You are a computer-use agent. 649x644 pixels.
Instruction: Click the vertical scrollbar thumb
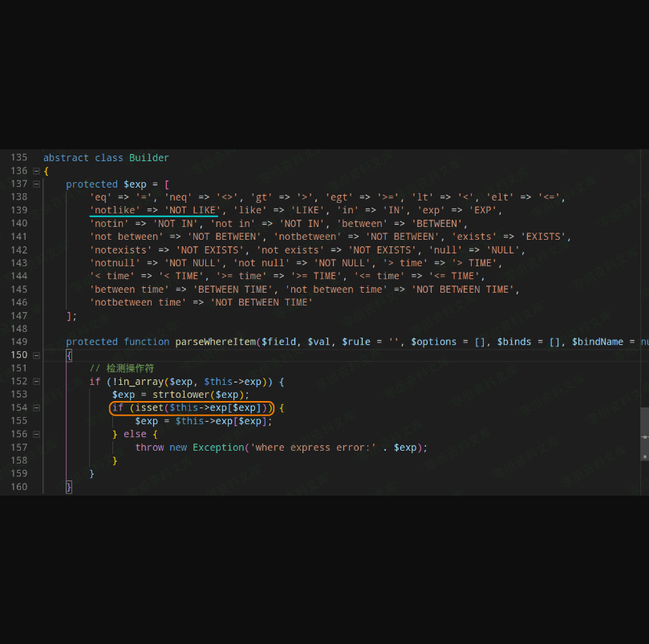[644, 434]
